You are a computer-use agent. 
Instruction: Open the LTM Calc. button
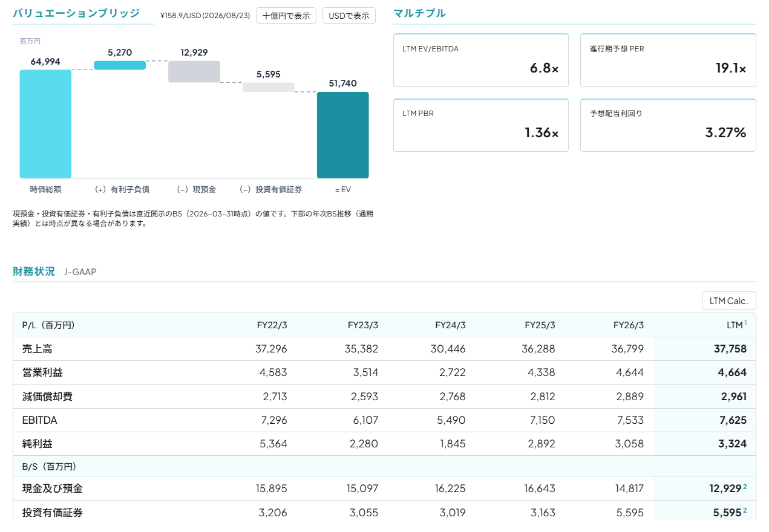pyautogui.click(x=729, y=300)
